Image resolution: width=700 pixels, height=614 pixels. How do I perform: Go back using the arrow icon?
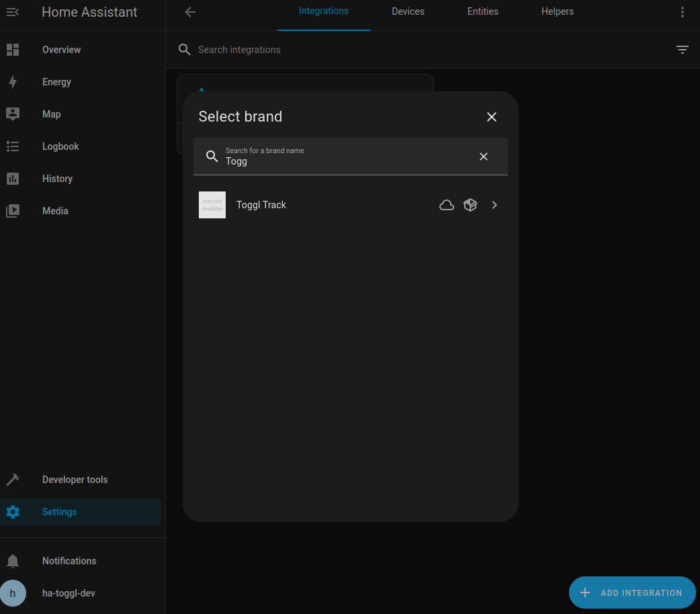click(x=190, y=12)
